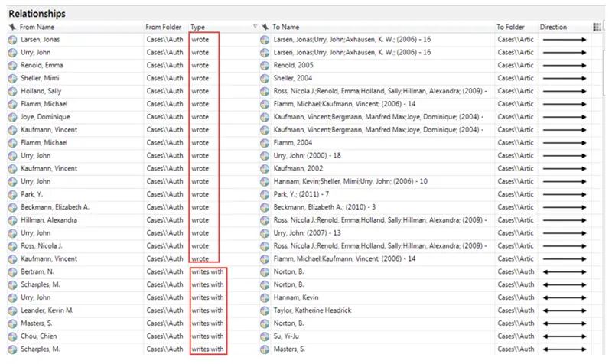Screen dimensions: 612x364
Task: Click the icon beside Urry, John; (2000) - 18
Action: tap(265, 156)
